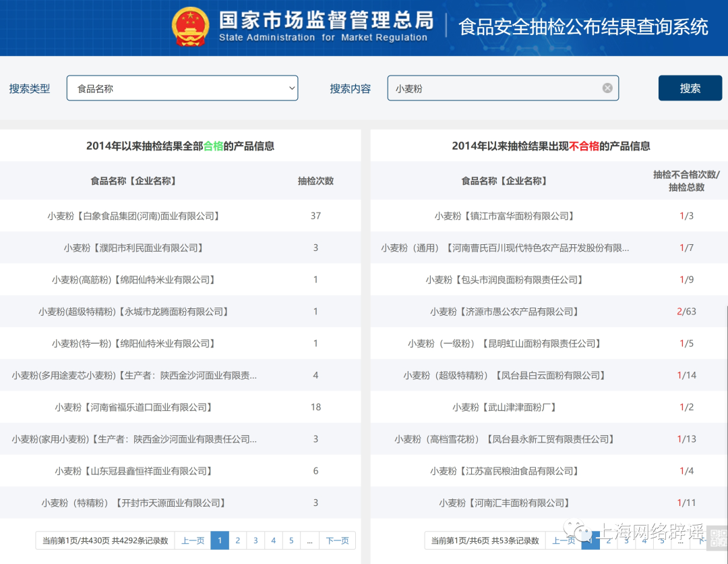728x564 pixels.
Task: Open 白象食品集团(河南)面业有限公司 product row
Action: [133, 216]
